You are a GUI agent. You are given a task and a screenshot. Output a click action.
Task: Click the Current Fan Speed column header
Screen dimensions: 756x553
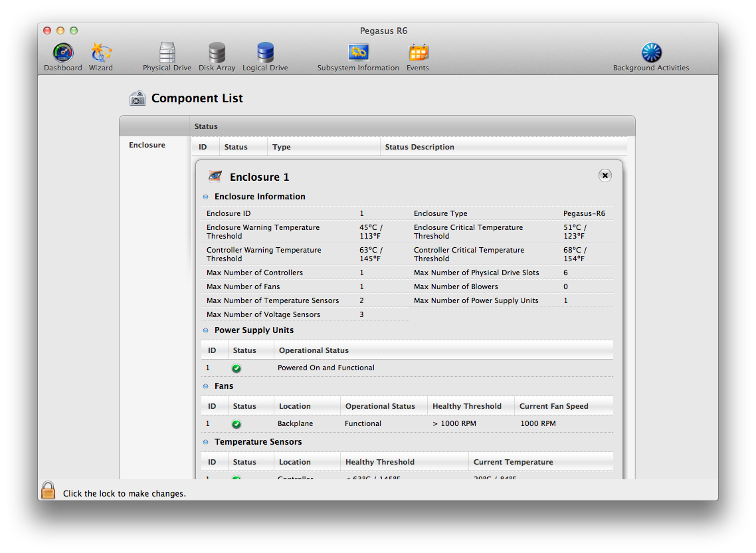[x=553, y=406]
